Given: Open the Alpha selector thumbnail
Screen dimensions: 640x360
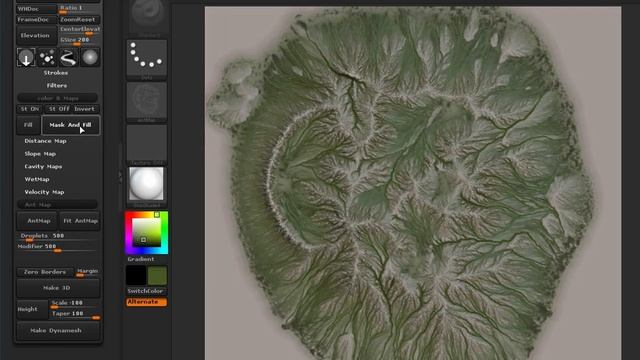Looking at the screenshot, I should tap(147, 100).
